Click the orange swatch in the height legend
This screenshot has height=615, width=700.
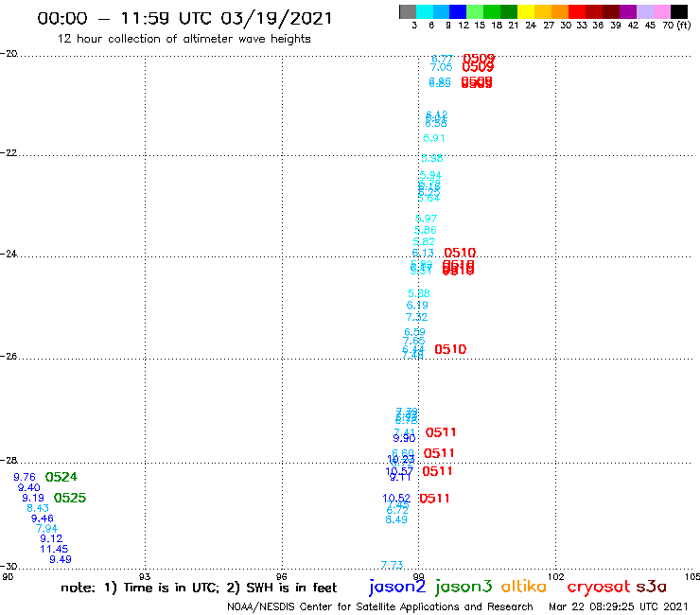[560, 11]
